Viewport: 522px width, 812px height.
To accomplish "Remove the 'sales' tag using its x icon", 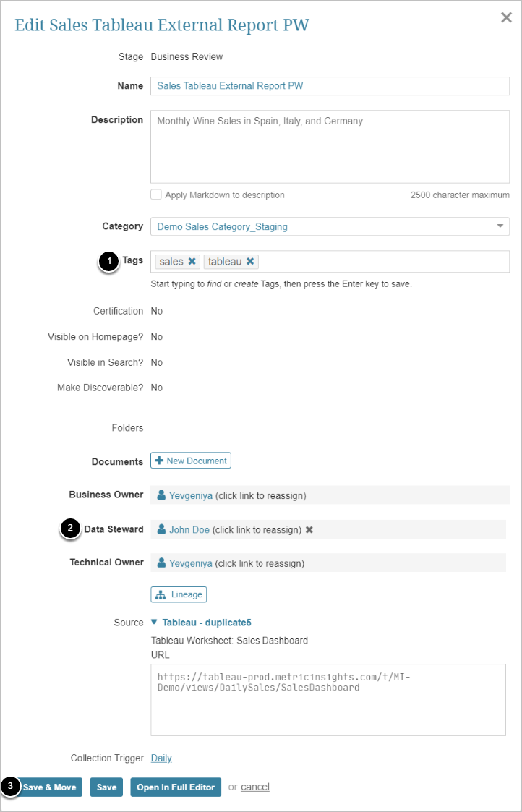I will 192,262.
